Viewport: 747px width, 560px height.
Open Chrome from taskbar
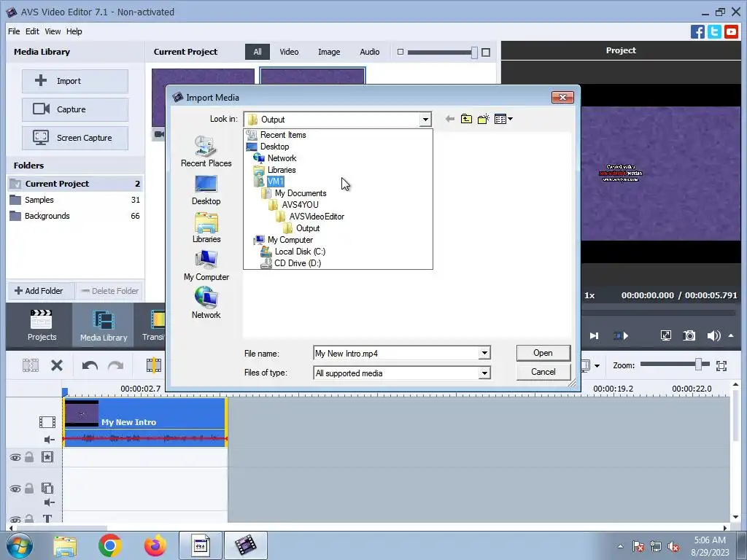(x=110, y=545)
